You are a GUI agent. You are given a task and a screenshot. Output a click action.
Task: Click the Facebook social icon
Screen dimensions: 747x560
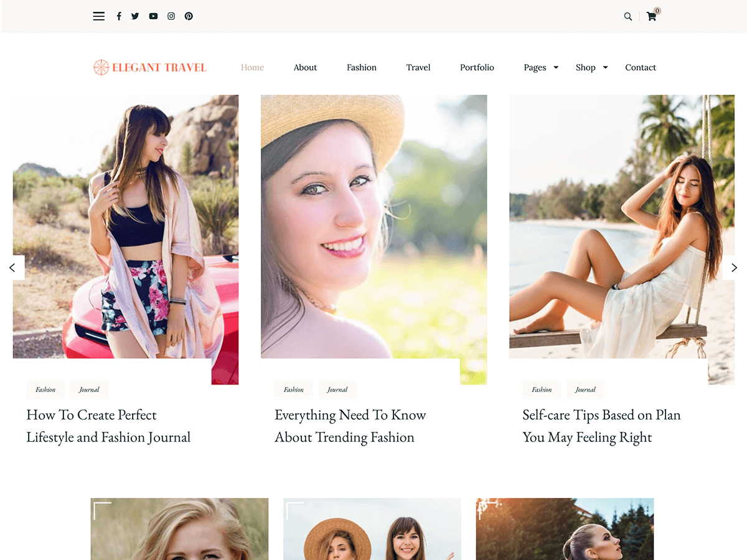click(x=119, y=16)
